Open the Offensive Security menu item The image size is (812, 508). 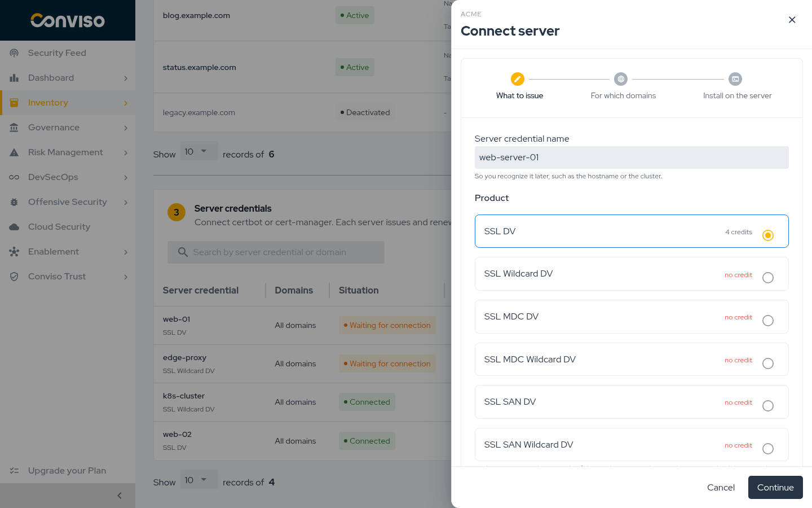(x=68, y=202)
